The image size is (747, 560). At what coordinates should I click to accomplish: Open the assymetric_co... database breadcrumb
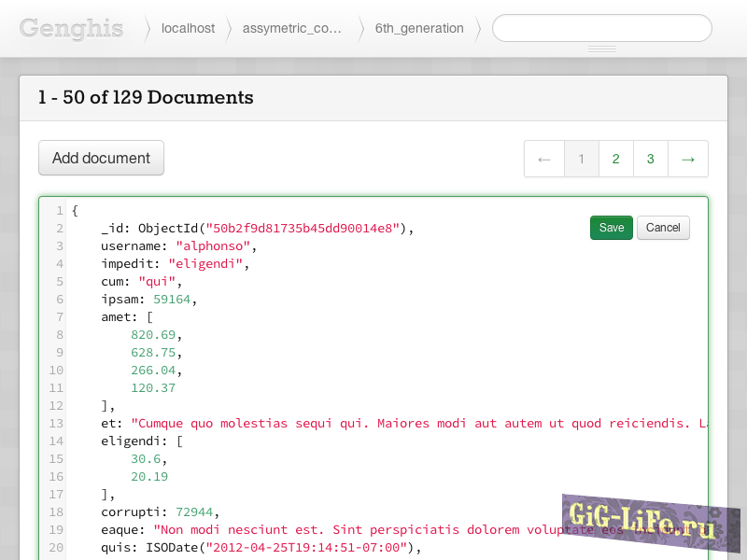[291, 28]
